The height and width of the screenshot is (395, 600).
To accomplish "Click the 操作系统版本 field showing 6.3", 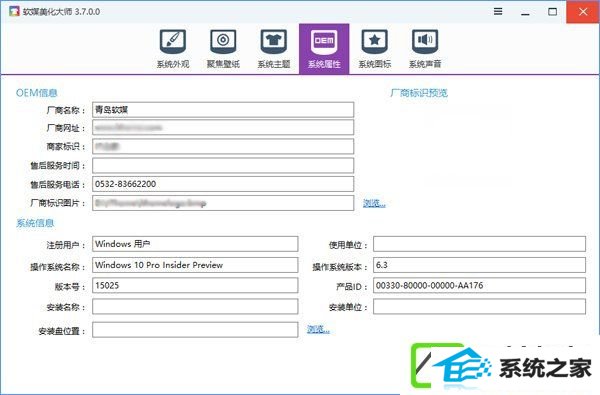I will [479, 265].
